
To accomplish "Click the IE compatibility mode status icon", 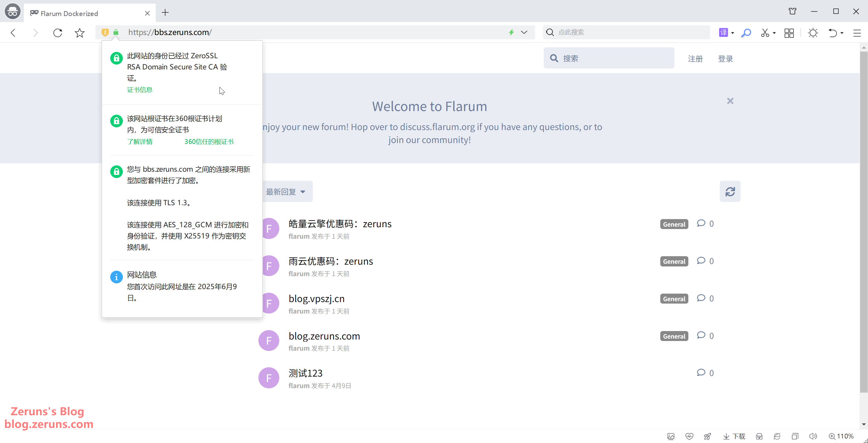I will pyautogui.click(x=777, y=437).
